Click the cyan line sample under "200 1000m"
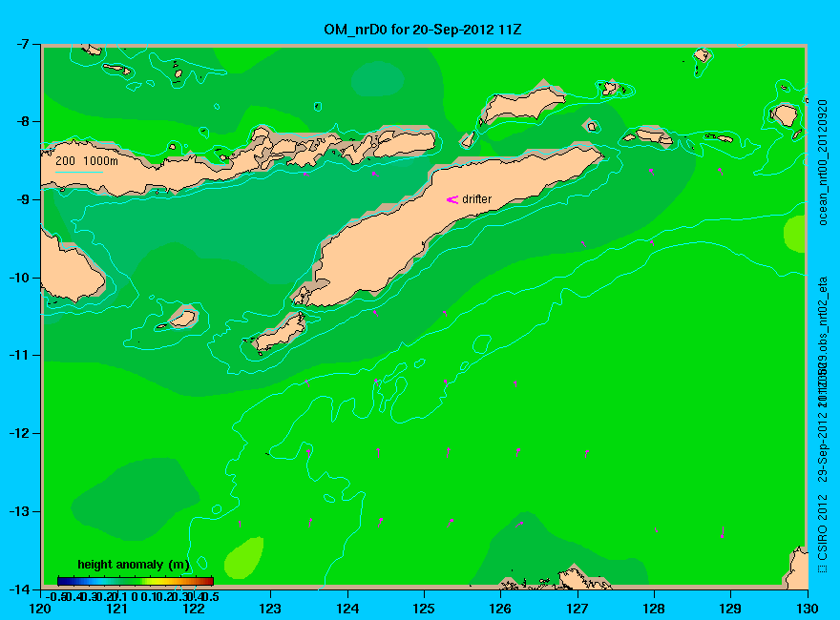Image resolution: width=840 pixels, height=620 pixels. point(79,172)
